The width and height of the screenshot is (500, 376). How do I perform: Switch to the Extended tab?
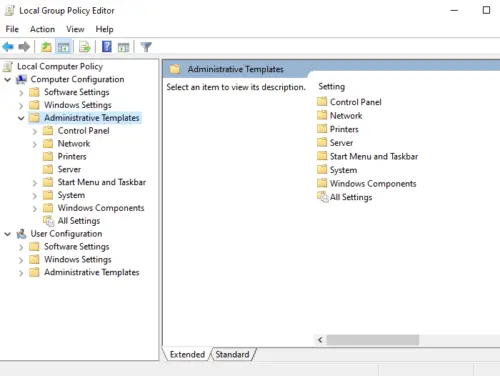click(187, 354)
